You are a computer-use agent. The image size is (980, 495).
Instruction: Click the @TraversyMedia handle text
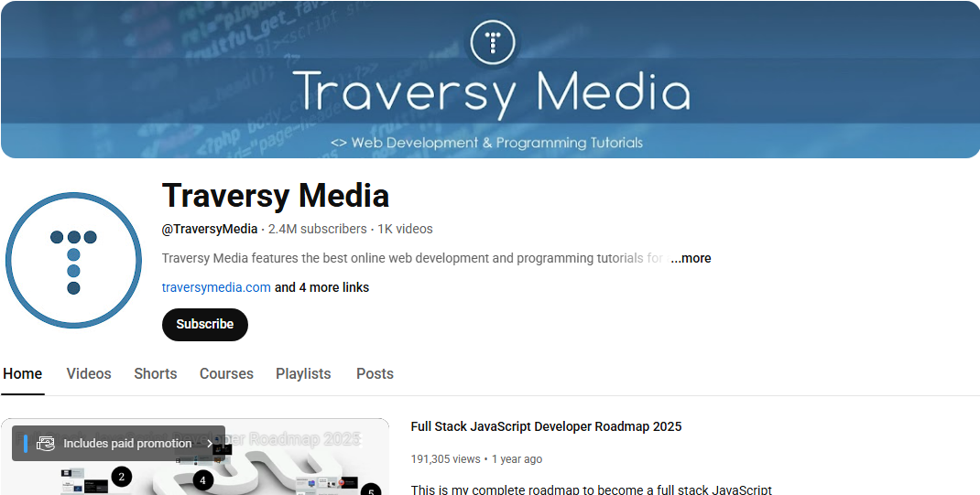[210, 229]
